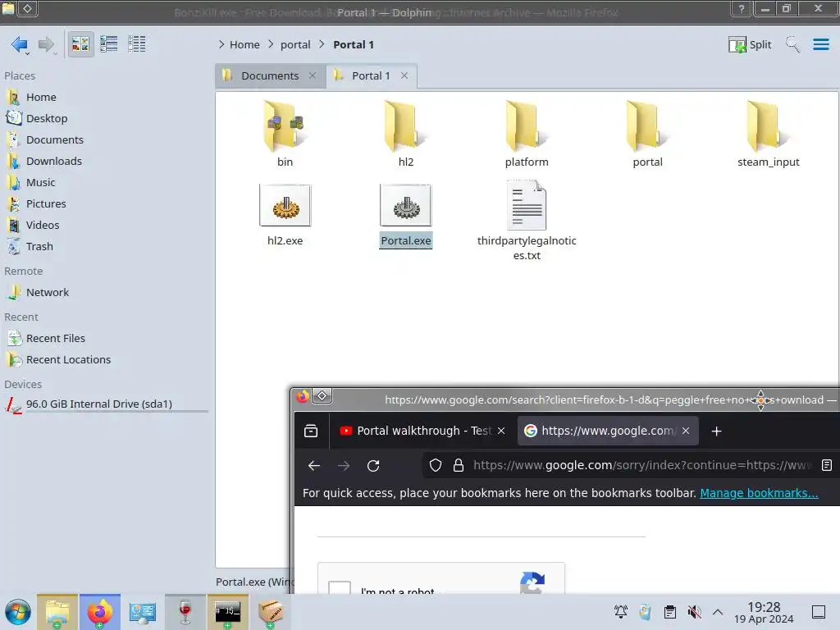Click the portal breadcrumb in path bar
Viewport: 840px width, 630px height.
click(295, 44)
